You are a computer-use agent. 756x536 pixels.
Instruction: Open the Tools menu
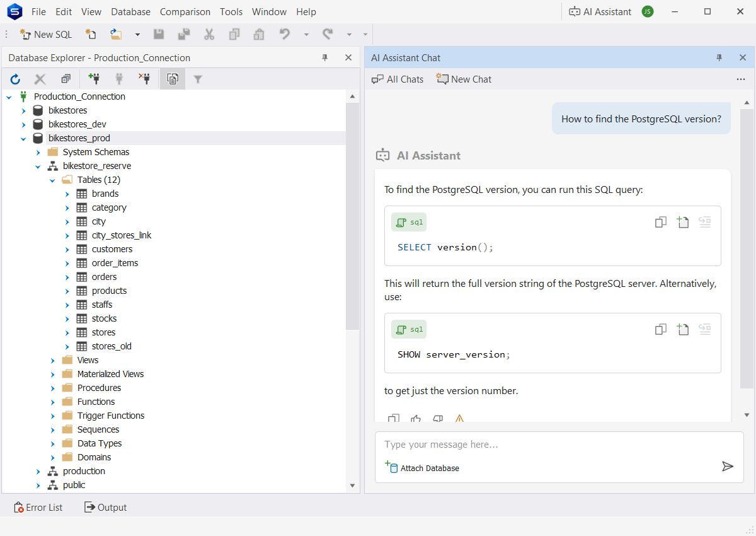[231, 12]
